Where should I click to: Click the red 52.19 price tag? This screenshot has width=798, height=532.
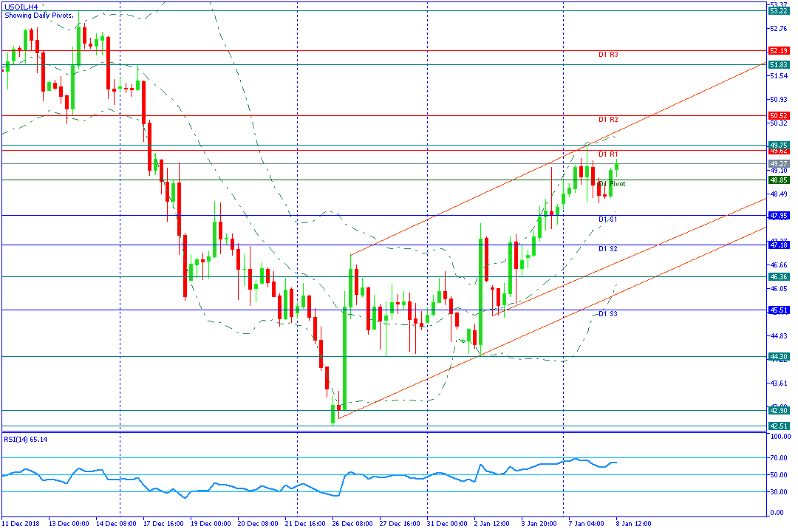click(778, 51)
